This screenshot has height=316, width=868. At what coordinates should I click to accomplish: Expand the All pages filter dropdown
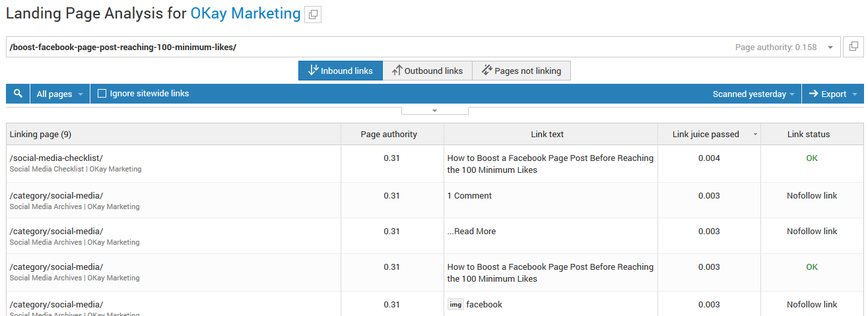coord(60,94)
